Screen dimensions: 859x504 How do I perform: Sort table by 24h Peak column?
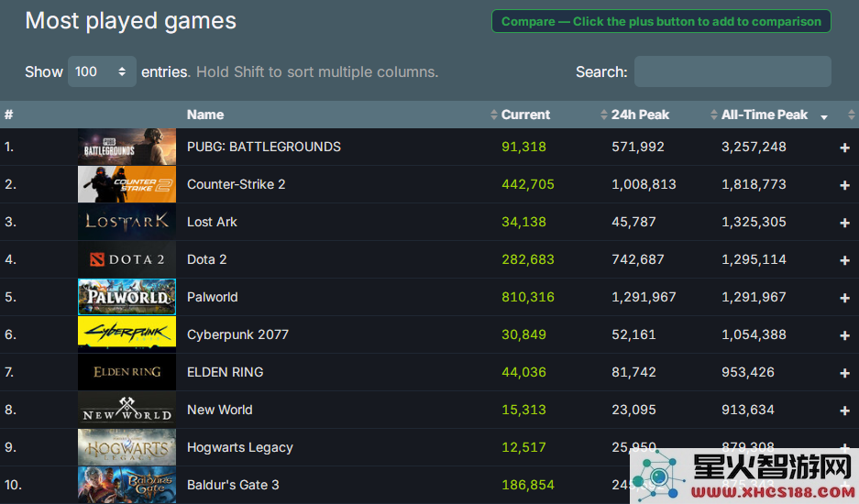(640, 115)
